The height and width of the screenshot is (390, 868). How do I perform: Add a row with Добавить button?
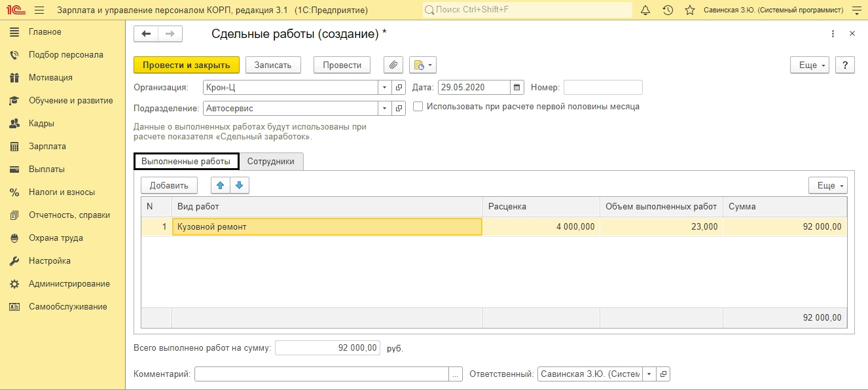pyautogui.click(x=169, y=185)
